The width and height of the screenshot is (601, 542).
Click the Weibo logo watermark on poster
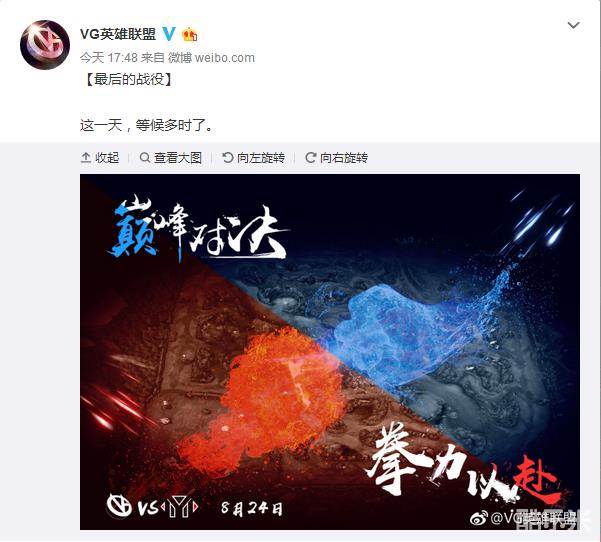tap(479, 517)
